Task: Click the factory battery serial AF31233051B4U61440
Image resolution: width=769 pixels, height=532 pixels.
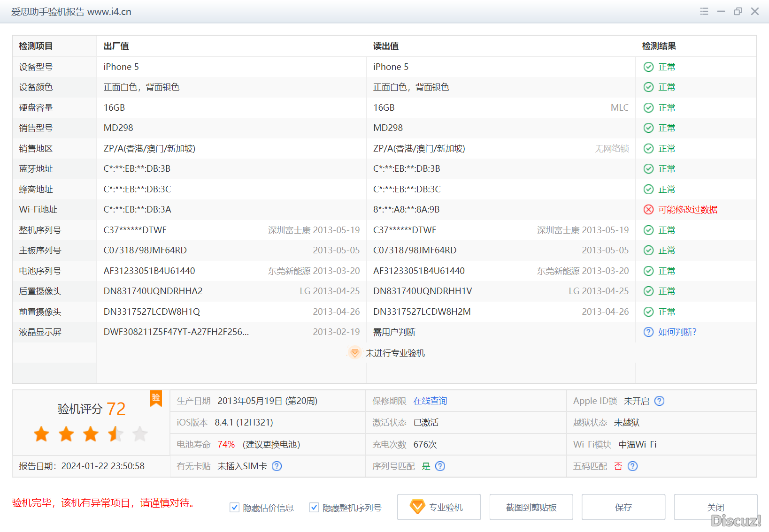Action: [x=149, y=271]
